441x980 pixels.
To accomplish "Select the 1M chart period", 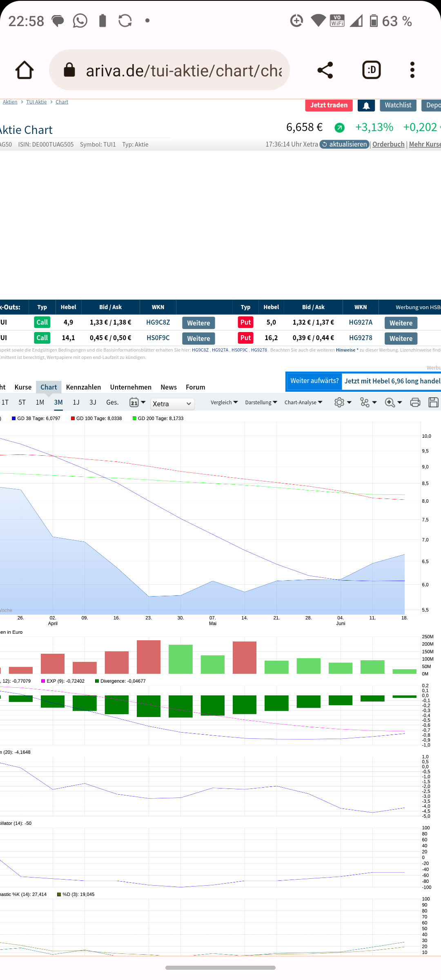I will click(x=40, y=402).
